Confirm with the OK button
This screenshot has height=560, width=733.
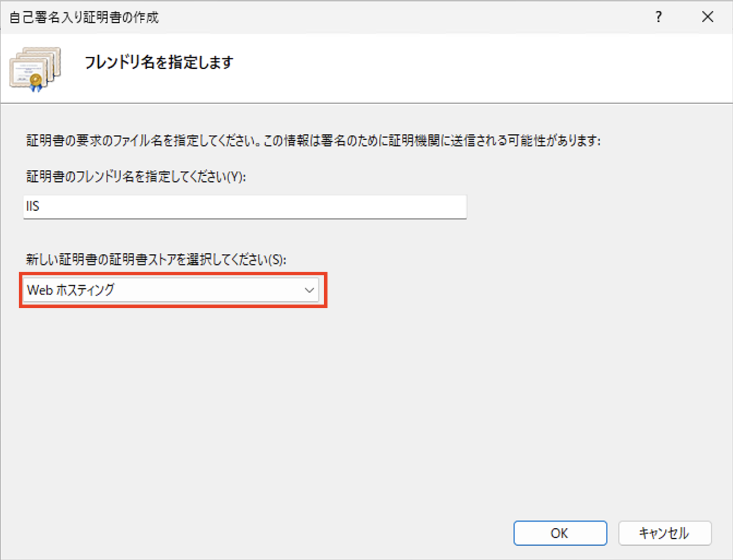click(x=560, y=533)
